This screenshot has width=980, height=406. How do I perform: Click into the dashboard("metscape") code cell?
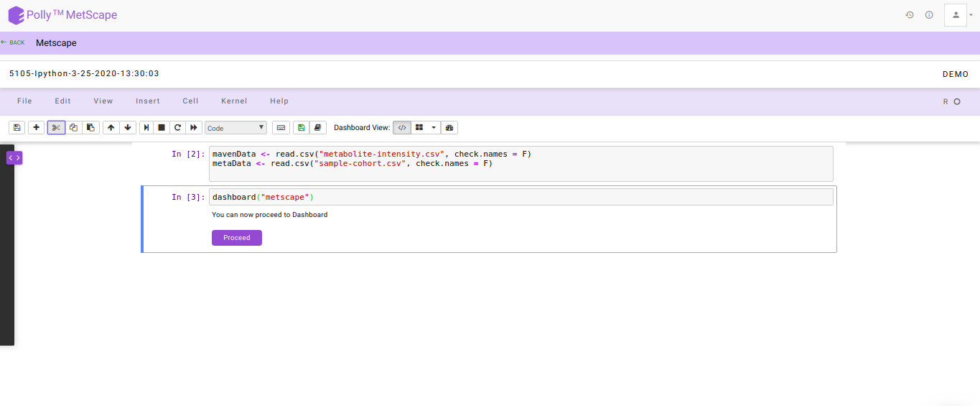(521, 197)
